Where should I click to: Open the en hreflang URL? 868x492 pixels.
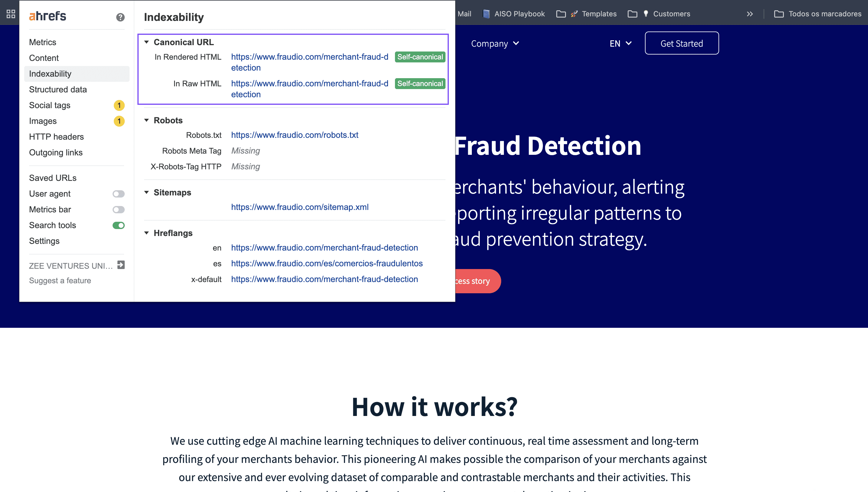click(324, 248)
